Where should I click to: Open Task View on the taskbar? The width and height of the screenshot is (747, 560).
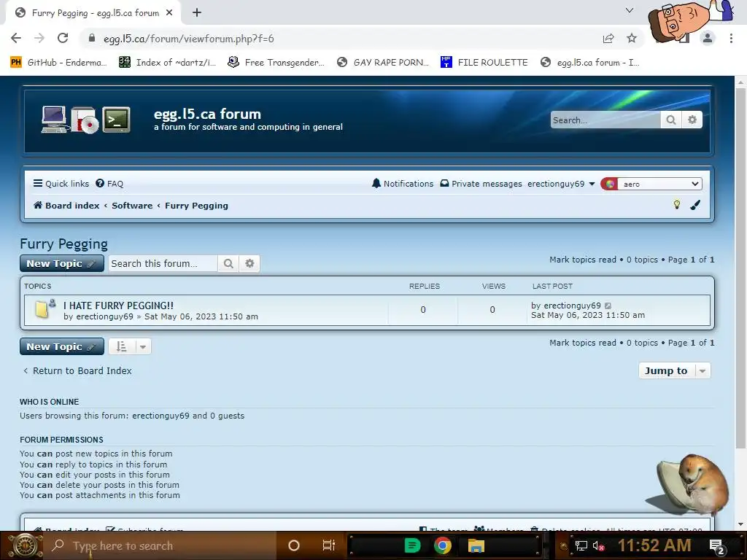(329, 545)
